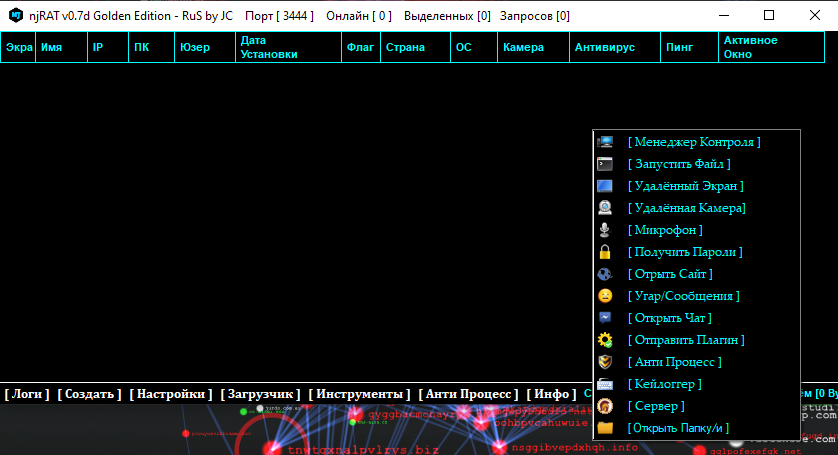Click the webcam icon for Удалённая Камера

coord(605,208)
